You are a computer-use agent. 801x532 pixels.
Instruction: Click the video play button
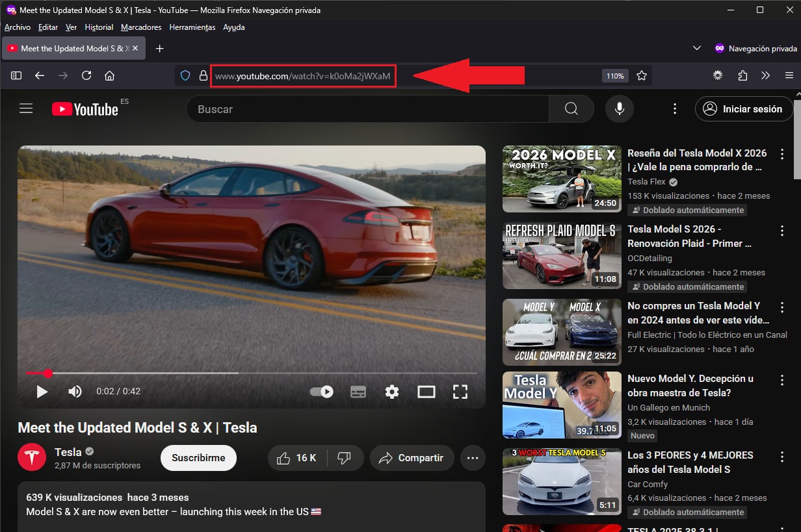[x=42, y=392]
